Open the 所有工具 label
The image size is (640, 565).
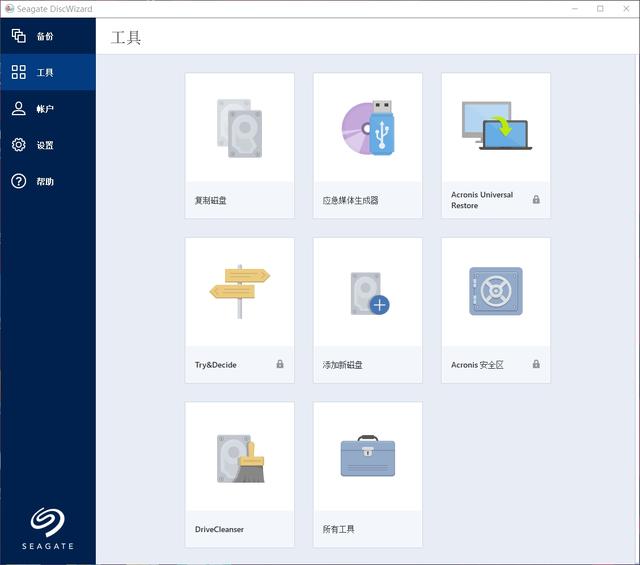pos(338,529)
